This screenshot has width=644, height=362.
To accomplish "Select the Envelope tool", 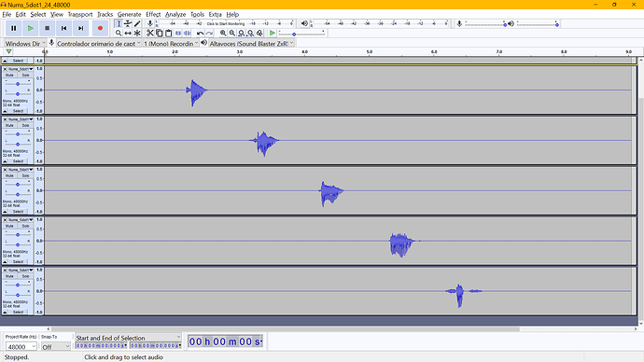I will 128,24.
